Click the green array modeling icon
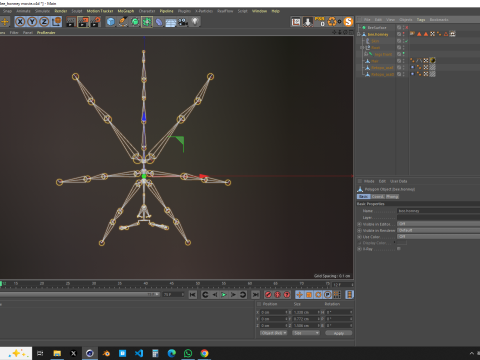 (x=147, y=22)
